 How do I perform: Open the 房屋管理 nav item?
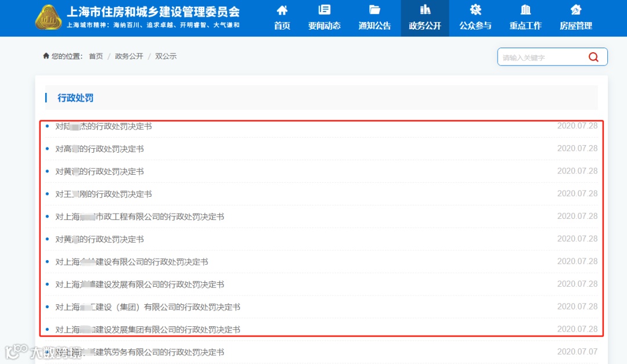click(576, 18)
